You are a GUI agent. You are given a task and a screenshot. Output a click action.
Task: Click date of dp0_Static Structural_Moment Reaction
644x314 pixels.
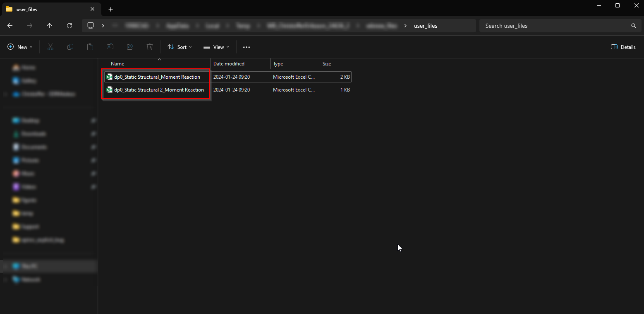pyautogui.click(x=232, y=77)
